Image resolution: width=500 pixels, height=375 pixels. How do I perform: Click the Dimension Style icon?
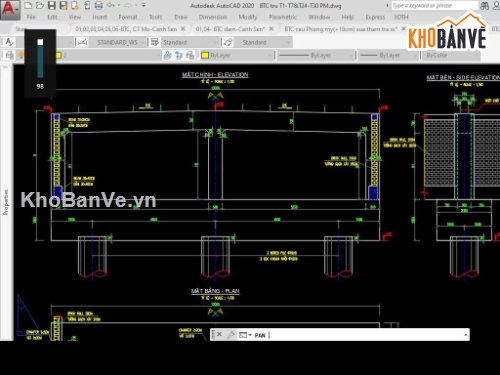[82, 42]
